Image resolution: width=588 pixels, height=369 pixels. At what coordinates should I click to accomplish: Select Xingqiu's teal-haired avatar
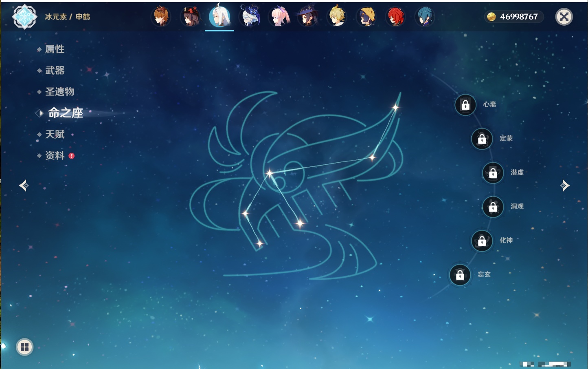point(425,17)
